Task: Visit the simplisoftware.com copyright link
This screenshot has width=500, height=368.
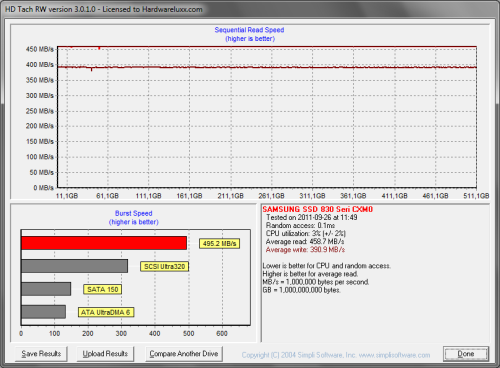Action: 336,355
